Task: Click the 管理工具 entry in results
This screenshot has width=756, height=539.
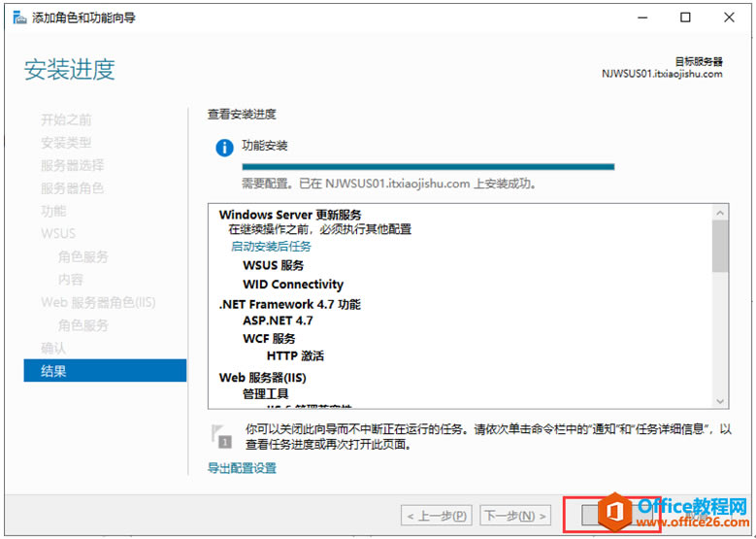Action: 265,394
